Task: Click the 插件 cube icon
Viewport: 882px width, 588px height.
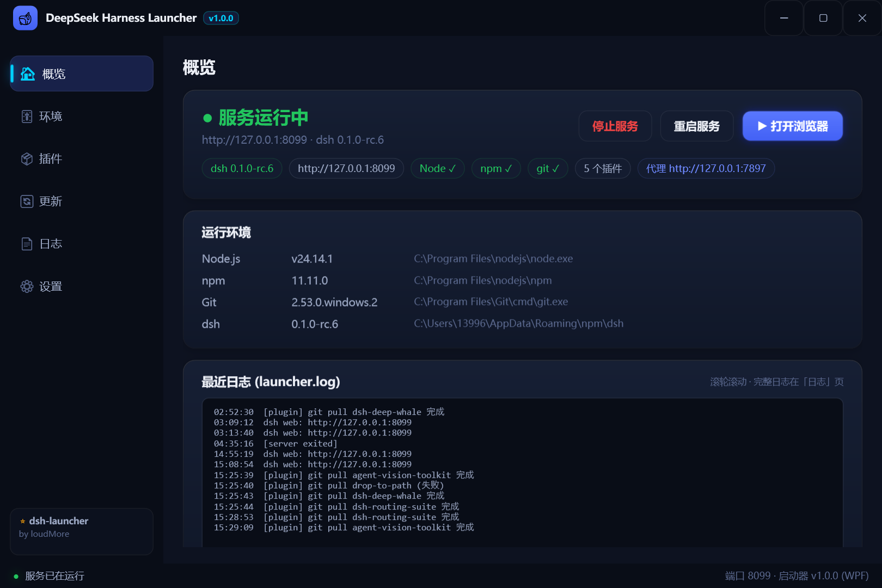Action: tap(27, 159)
